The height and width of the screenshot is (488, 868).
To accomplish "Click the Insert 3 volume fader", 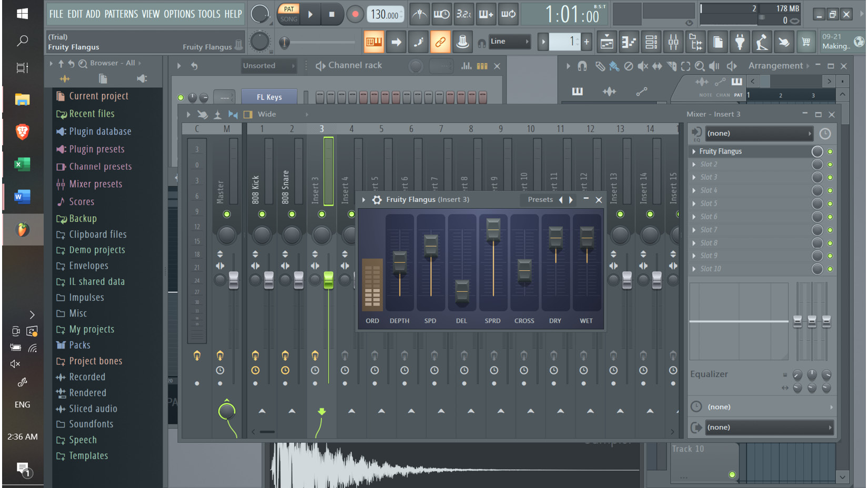I will click(328, 280).
